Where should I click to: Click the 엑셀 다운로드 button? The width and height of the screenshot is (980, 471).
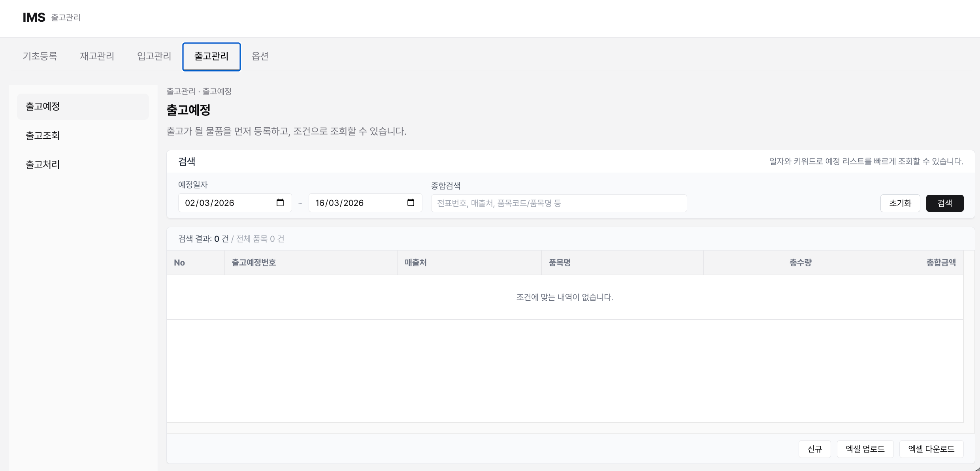(x=931, y=449)
